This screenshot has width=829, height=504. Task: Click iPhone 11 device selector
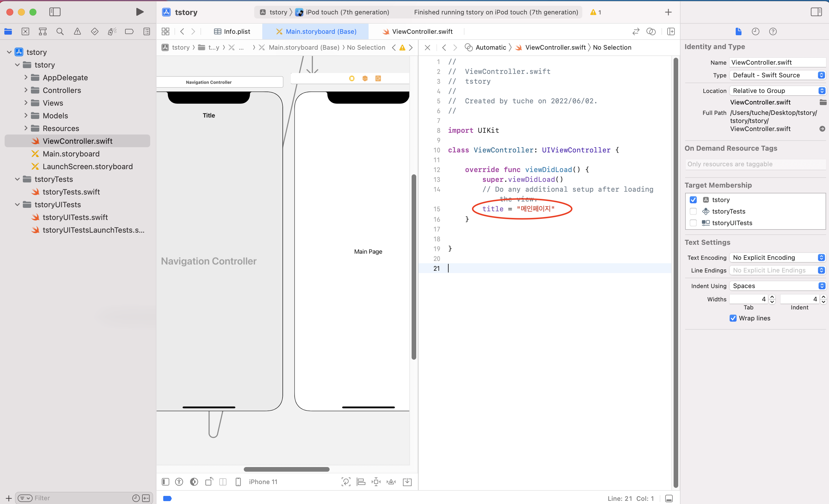click(x=263, y=482)
